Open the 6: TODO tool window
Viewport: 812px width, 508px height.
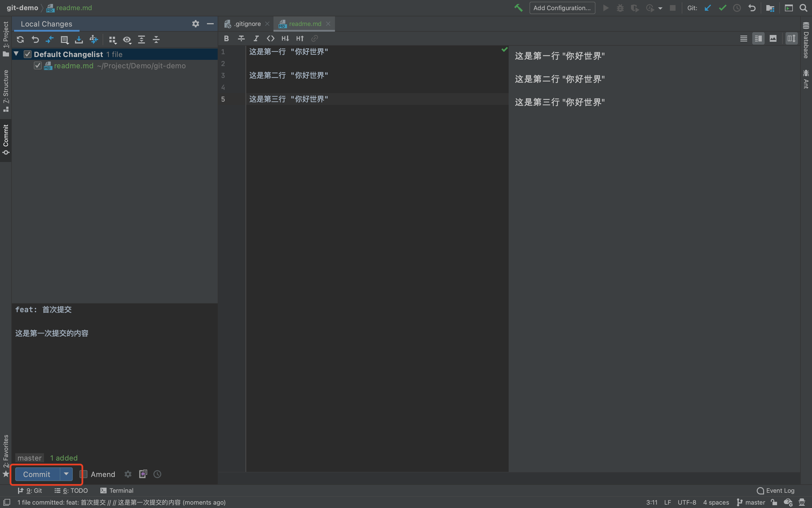(71, 491)
